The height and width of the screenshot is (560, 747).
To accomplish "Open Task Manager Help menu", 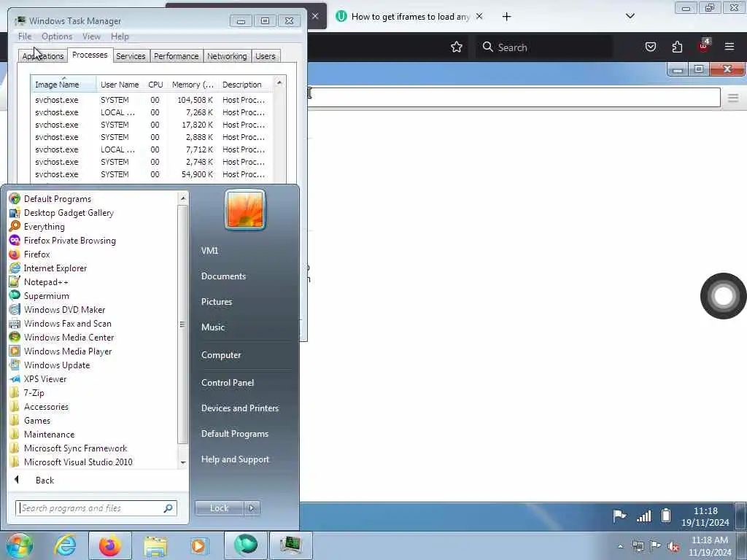I will [120, 36].
